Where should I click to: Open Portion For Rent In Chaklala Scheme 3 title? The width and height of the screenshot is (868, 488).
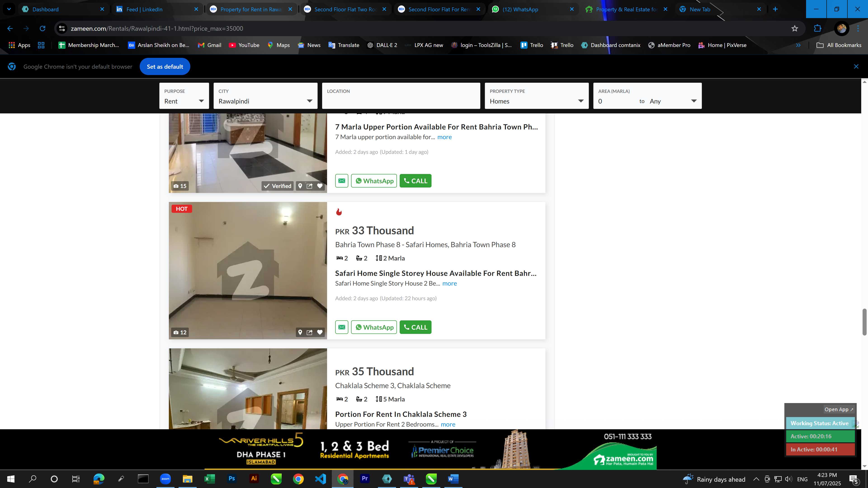[x=401, y=415]
